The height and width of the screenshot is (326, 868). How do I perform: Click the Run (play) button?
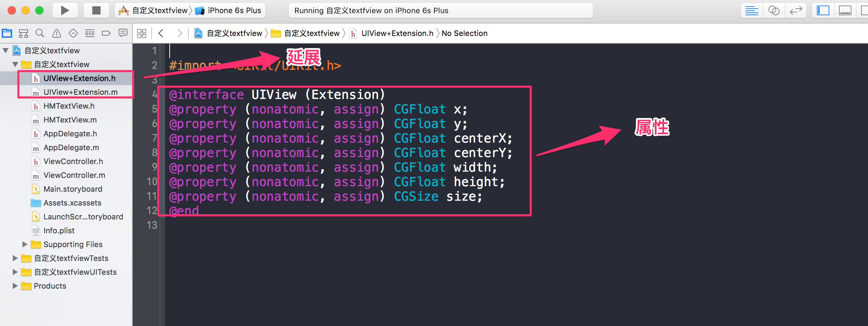click(x=65, y=10)
